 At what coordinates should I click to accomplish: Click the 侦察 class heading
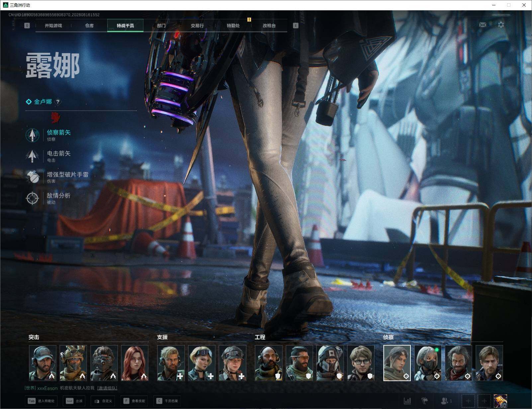[389, 337]
